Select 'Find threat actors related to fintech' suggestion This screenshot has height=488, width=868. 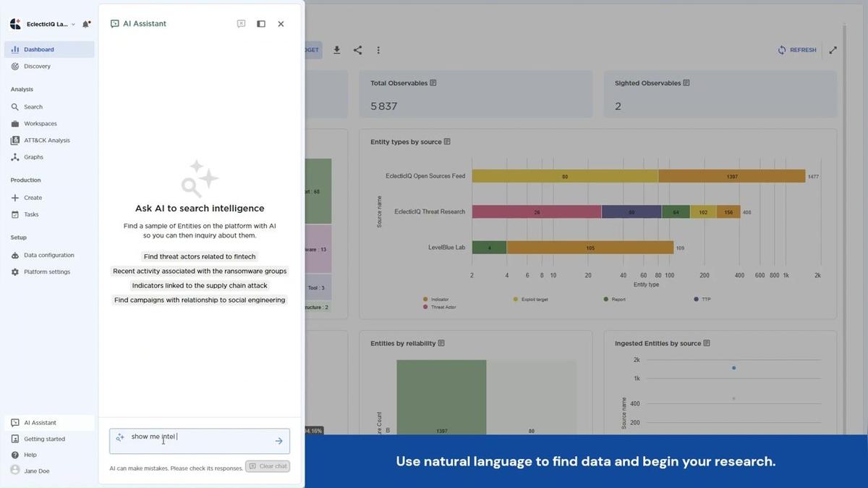click(x=200, y=256)
